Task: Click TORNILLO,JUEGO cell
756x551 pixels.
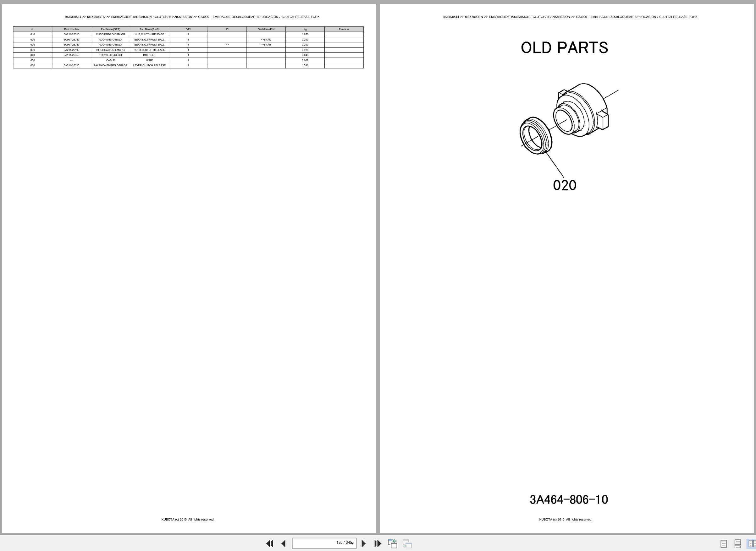Action: [110, 55]
